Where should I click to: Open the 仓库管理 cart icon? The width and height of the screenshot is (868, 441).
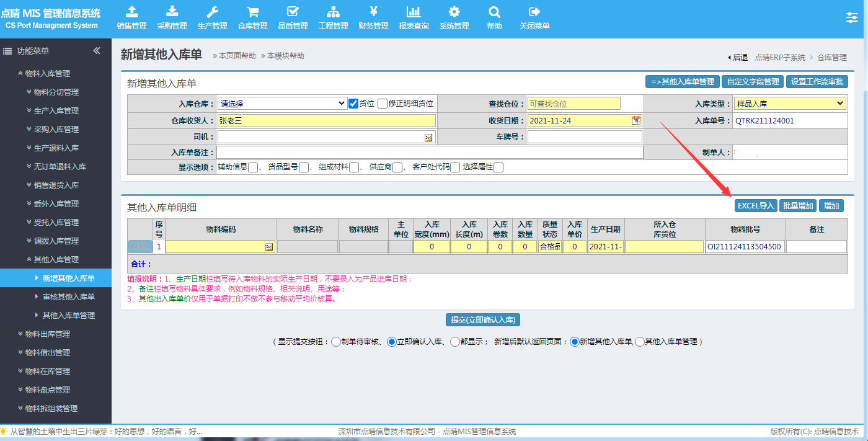pyautogui.click(x=252, y=12)
